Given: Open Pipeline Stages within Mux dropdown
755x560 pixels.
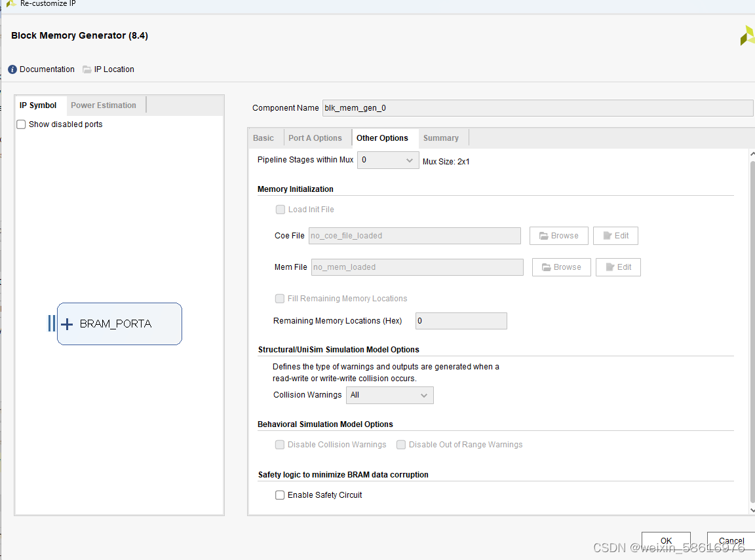Looking at the screenshot, I should point(388,160).
